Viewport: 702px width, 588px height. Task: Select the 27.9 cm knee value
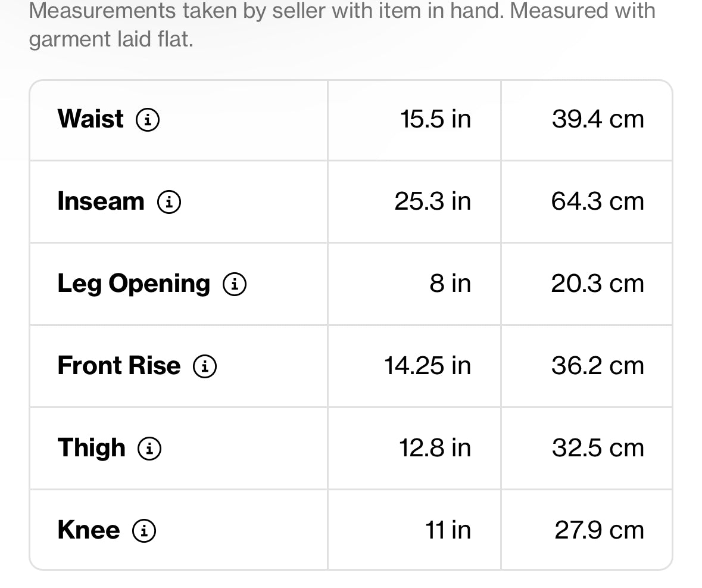(599, 530)
